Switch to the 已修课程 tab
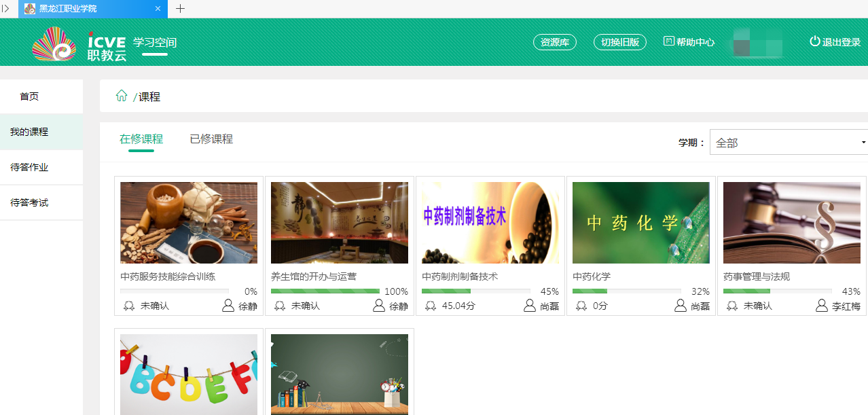Viewport: 868px width, 415px height. click(x=211, y=139)
